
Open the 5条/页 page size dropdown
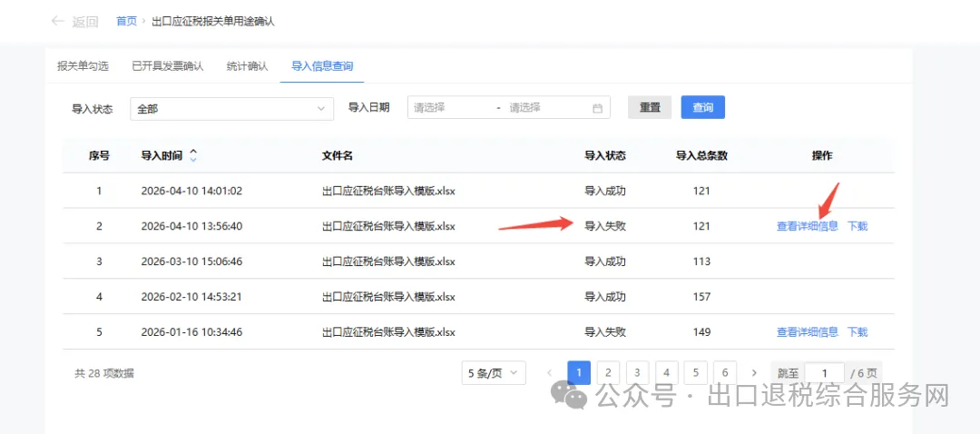point(493,373)
